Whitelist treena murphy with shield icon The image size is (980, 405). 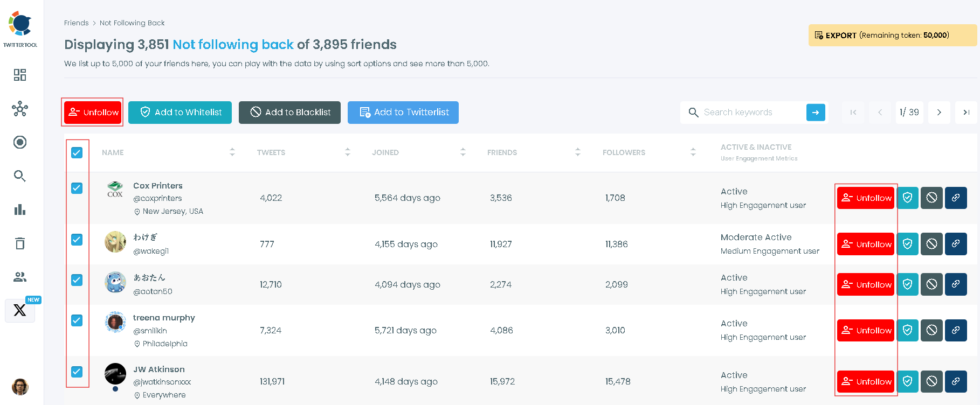point(908,330)
